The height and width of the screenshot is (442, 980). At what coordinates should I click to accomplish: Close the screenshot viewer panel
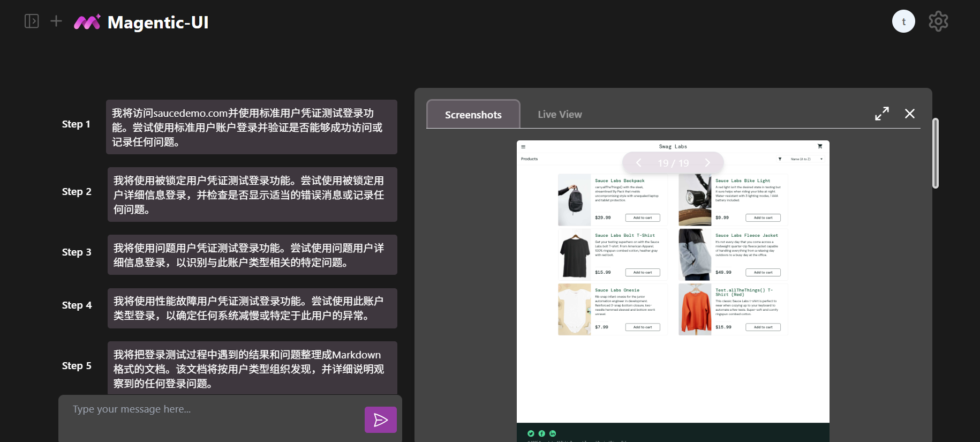[910, 114]
